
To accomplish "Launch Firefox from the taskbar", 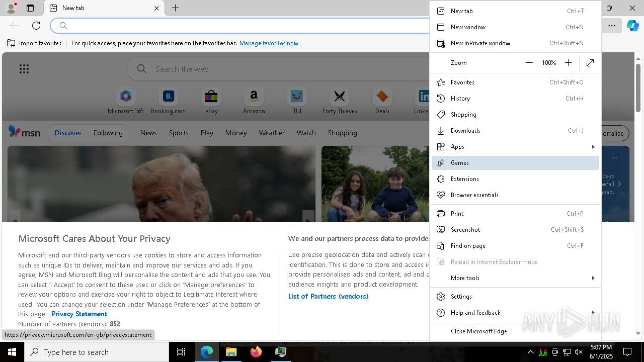I will click(256, 352).
